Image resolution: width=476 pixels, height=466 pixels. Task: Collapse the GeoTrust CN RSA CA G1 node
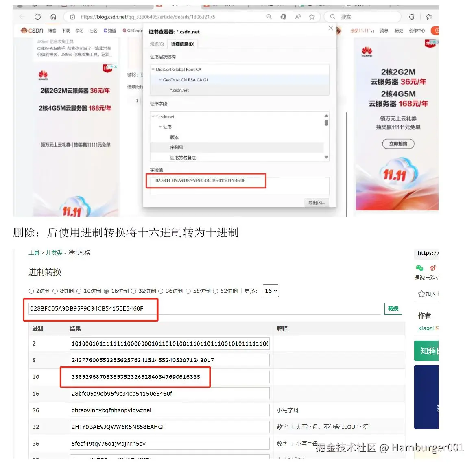[x=159, y=80]
